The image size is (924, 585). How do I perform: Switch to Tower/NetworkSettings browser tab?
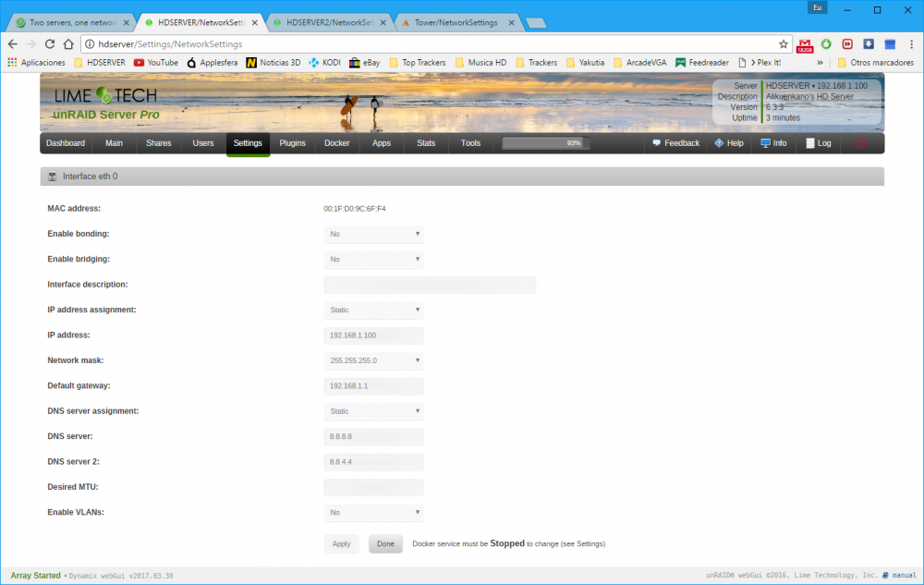[x=457, y=22]
